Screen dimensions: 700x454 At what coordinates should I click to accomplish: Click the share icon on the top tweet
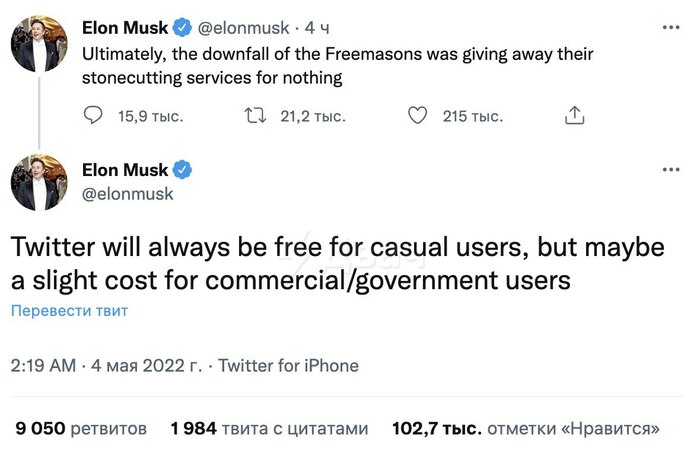click(575, 117)
